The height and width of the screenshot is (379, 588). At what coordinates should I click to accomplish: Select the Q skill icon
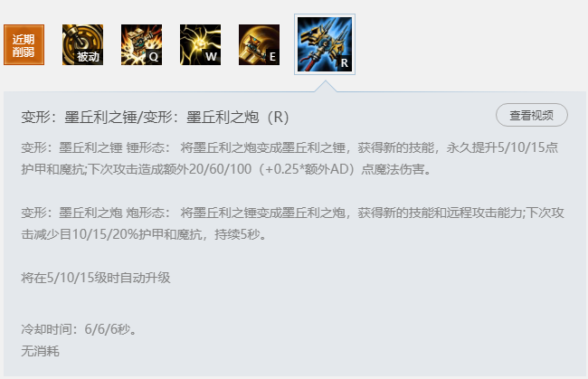point(141,44)
